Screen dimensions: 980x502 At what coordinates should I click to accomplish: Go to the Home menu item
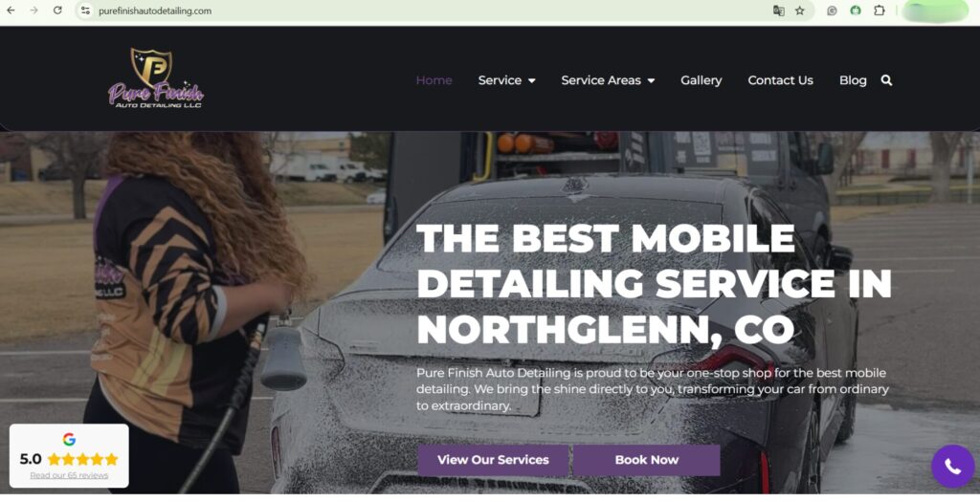coord(434,80)
